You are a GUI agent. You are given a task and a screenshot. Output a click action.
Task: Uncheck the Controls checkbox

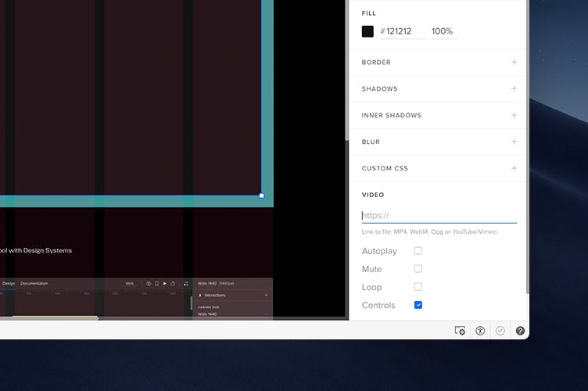tap(418, 305)
